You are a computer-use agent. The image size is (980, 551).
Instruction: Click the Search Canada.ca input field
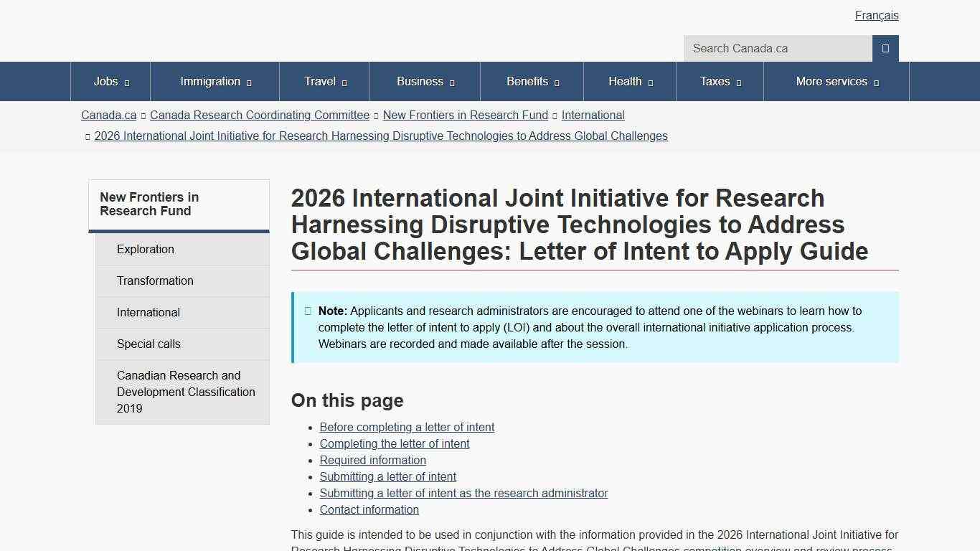(777, 48)
